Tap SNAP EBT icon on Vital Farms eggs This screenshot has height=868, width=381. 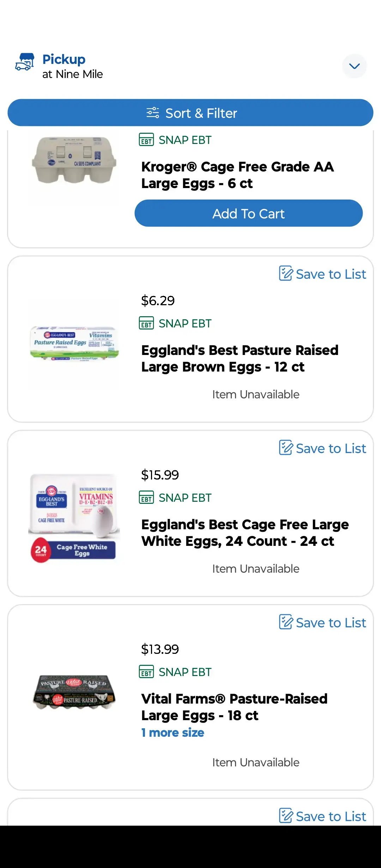146,672
